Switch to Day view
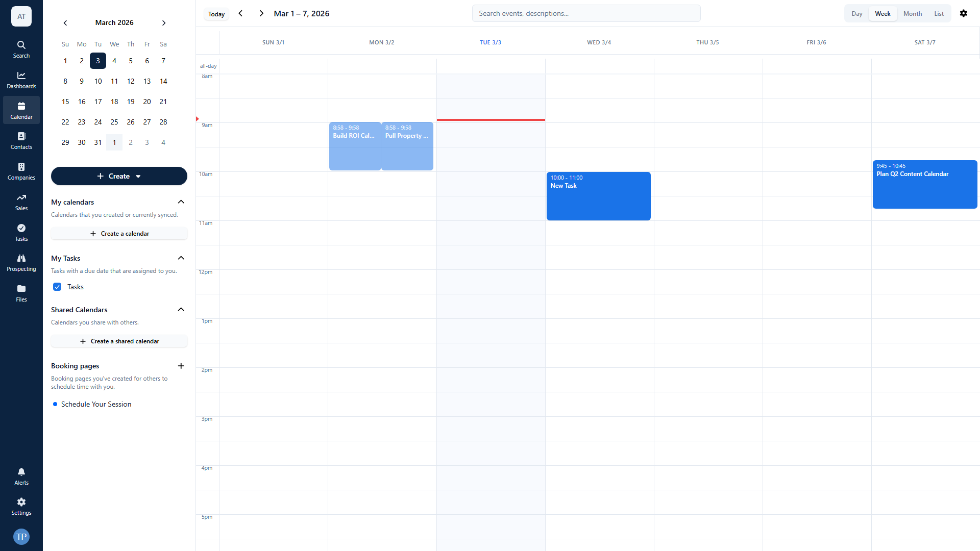980x551 pixels. (x=857, y=14)
